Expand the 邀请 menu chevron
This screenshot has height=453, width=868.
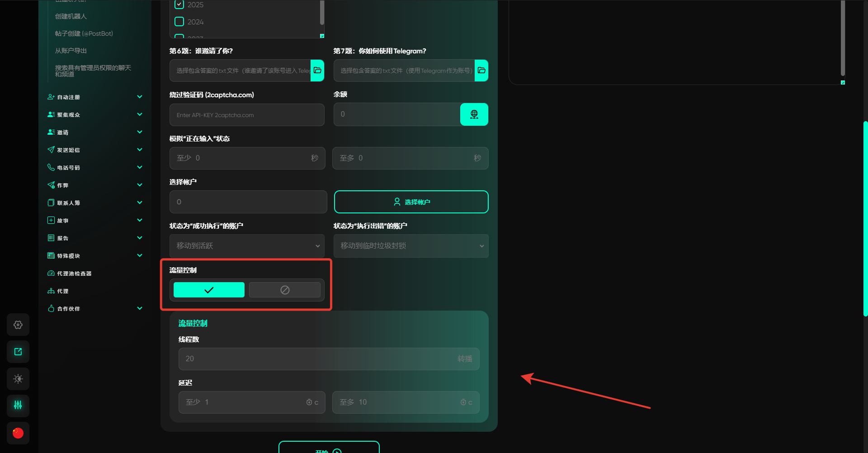(140, 132)
